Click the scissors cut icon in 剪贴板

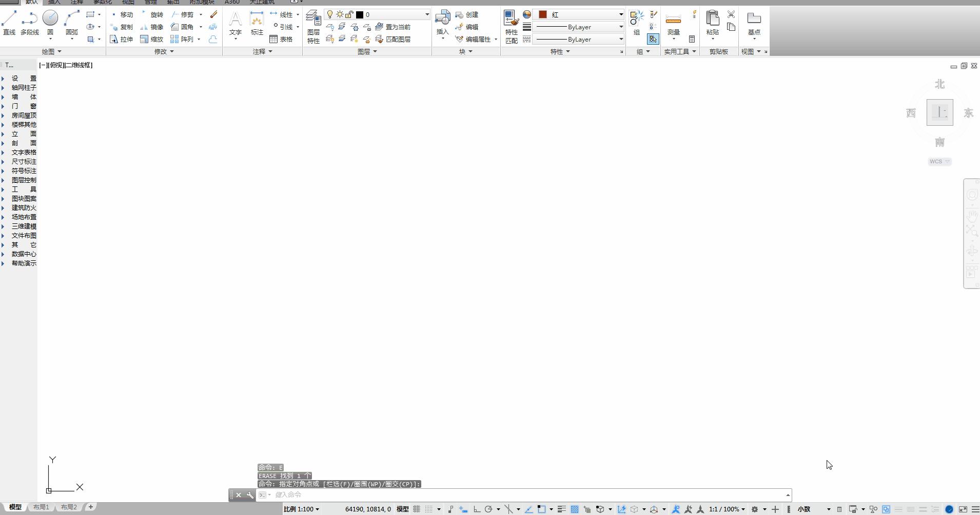pos(731,14)
